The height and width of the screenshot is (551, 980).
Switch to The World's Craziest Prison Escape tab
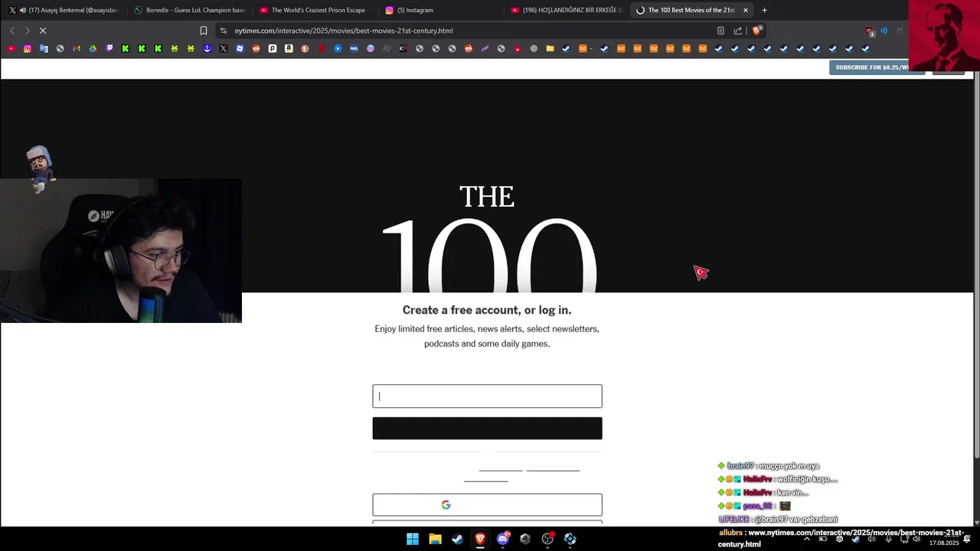[x=315, y=10]
